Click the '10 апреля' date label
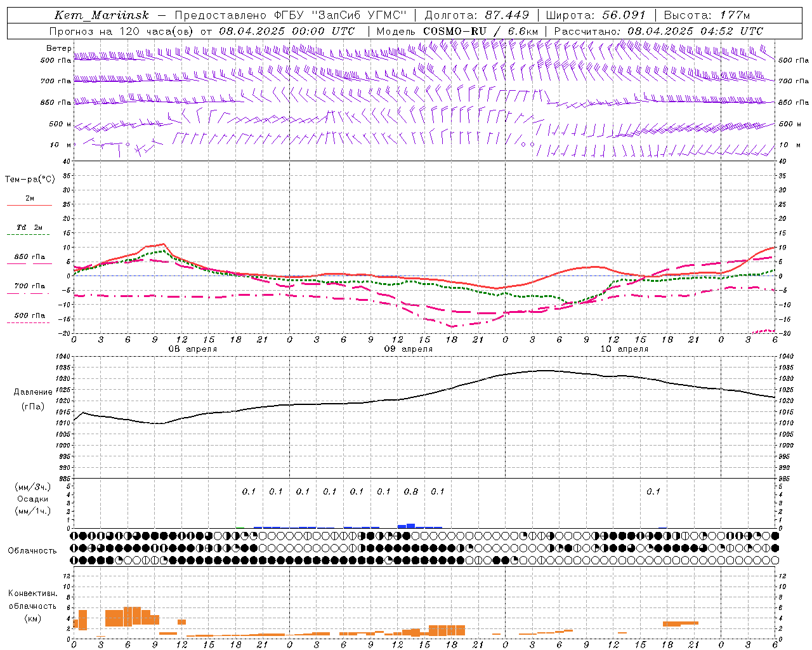The height and width of the screenshot is (650, 812). point(624,349)
